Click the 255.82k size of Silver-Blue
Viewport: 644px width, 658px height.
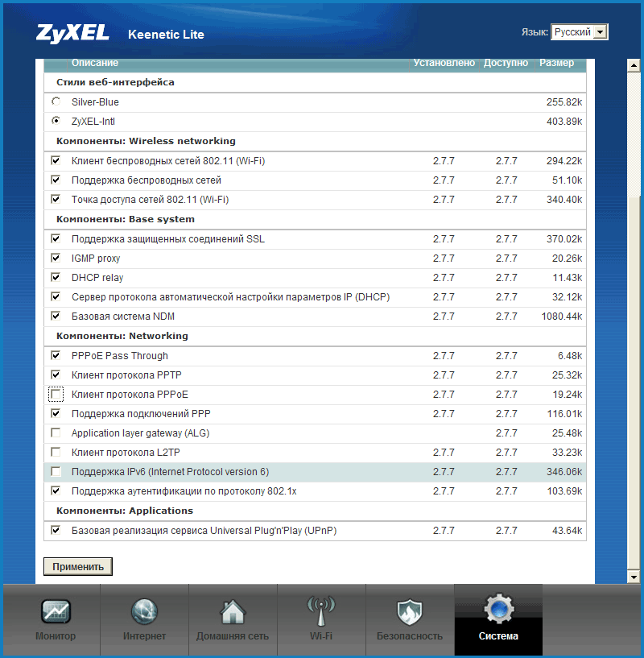point(564,102)
